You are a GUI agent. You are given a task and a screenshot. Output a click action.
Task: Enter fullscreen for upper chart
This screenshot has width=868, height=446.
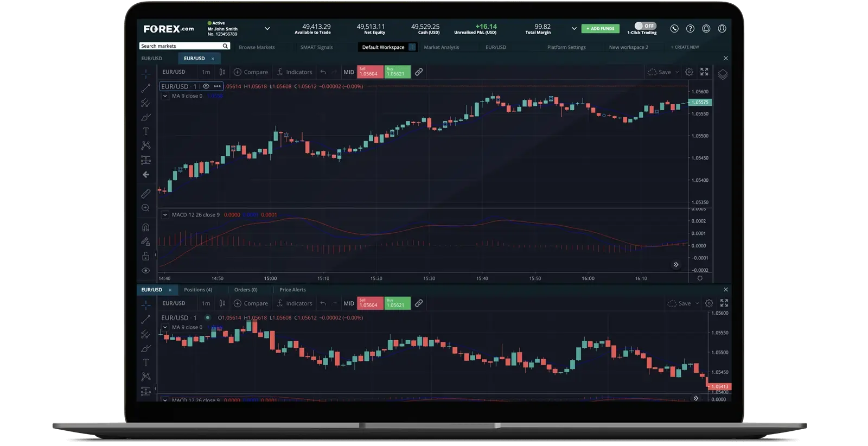click(x=704, y=72)
